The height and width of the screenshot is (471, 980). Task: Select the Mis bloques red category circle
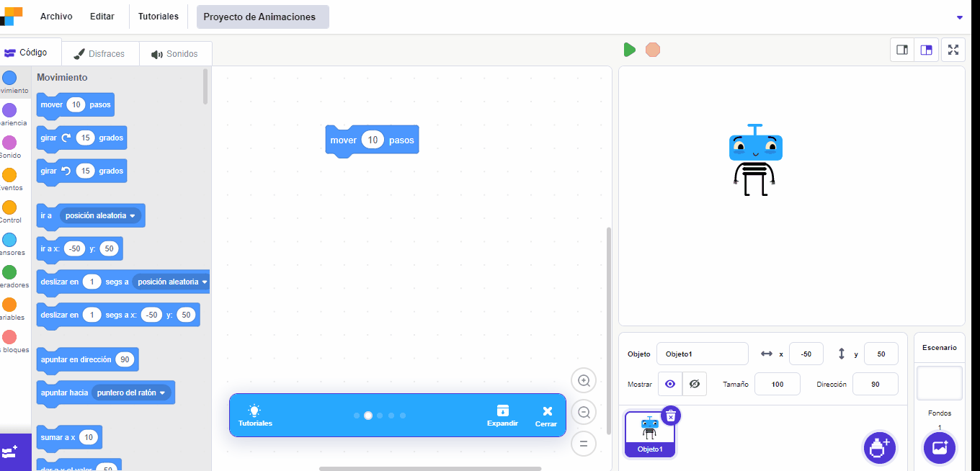pyautogui.click(x=9, y=337)
